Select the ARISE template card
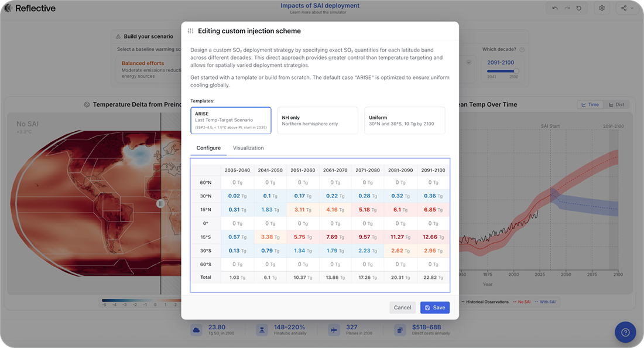The height and width of the screenshot is (348, 644). (x=231, y=120)
